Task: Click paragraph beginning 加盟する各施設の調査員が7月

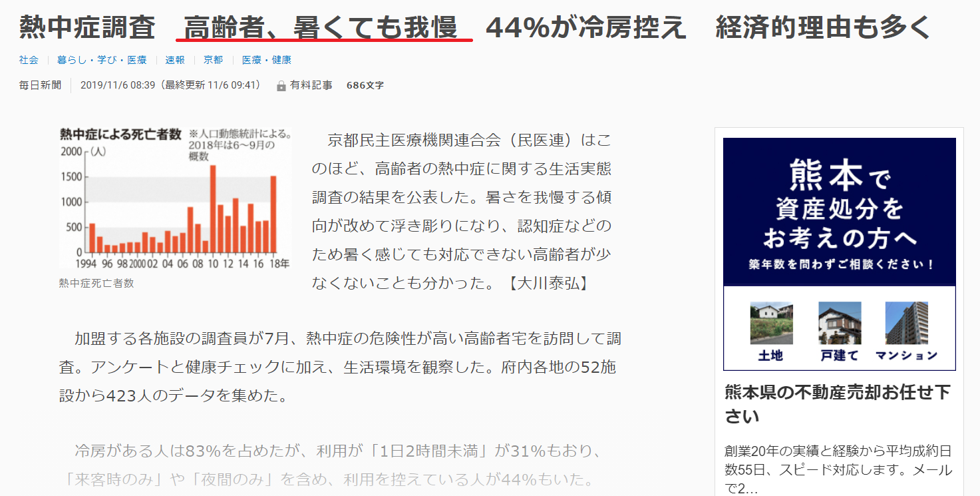Action: pos(340,368)
